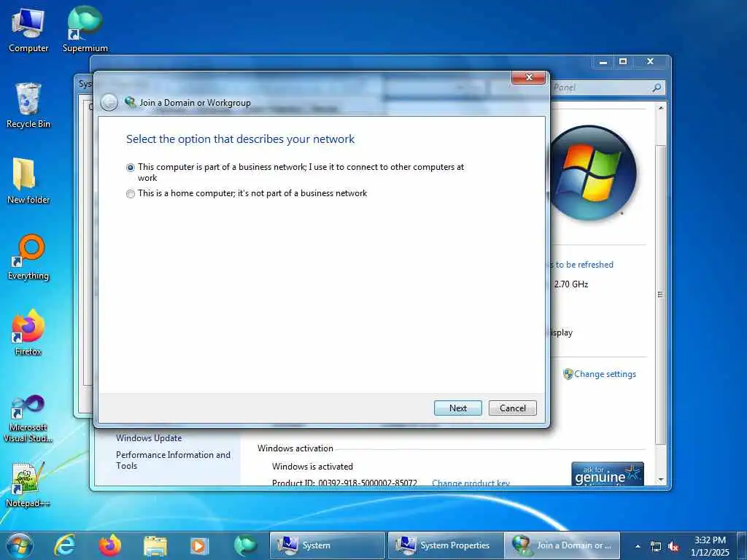Open the Windows Start menu orb
747x560 pixels.
20,545
